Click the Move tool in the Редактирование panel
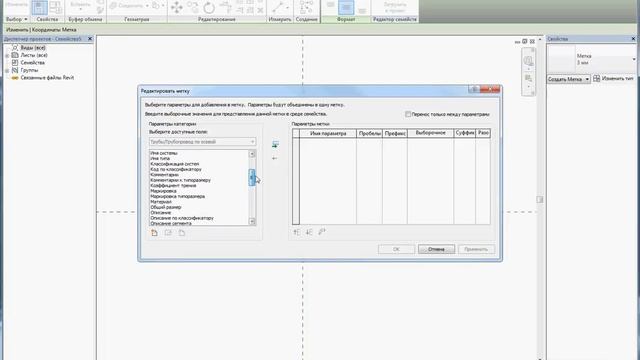640x360 pixels. coord(177,7)
